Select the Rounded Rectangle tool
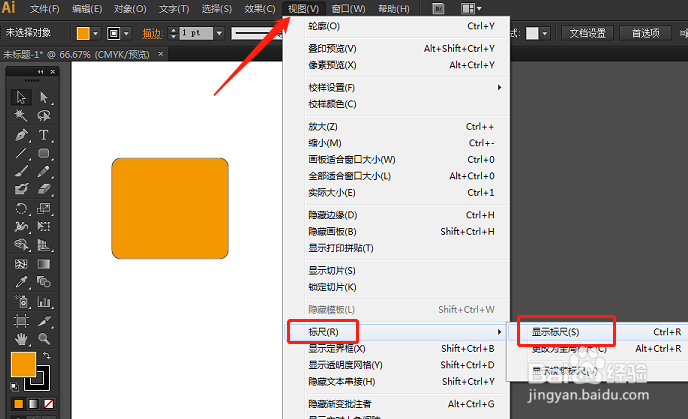Viewport: 688px width, 419px height. pos(43,153)
